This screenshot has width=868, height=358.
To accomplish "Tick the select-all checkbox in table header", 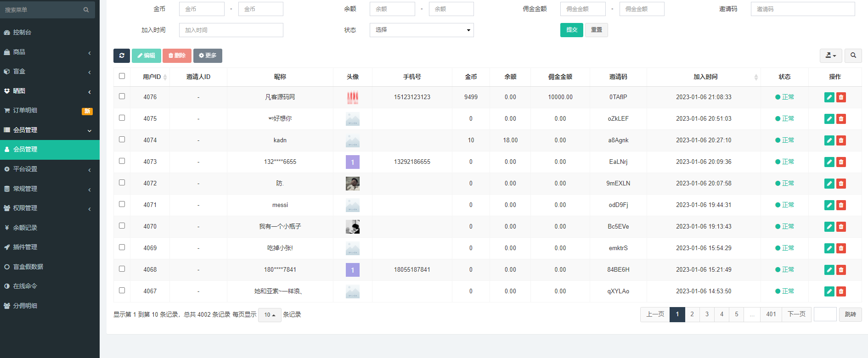I will pos(122,76).
